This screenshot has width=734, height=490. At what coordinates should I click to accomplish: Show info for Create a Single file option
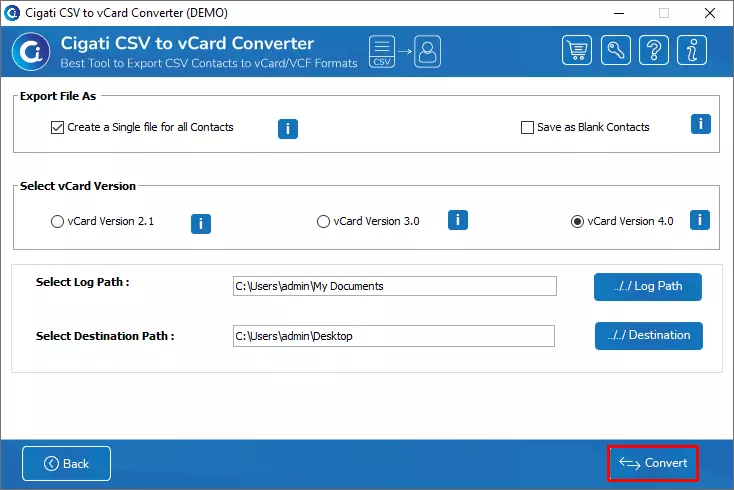click(288, 129)
